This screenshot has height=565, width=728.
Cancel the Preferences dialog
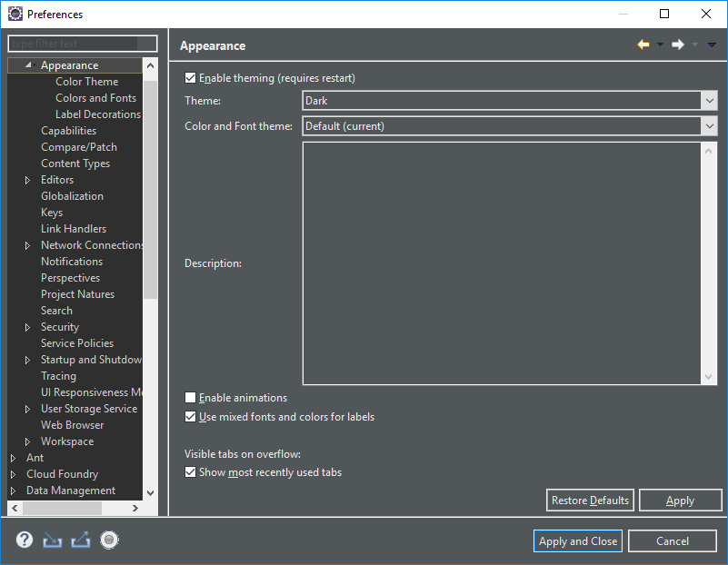673,540
